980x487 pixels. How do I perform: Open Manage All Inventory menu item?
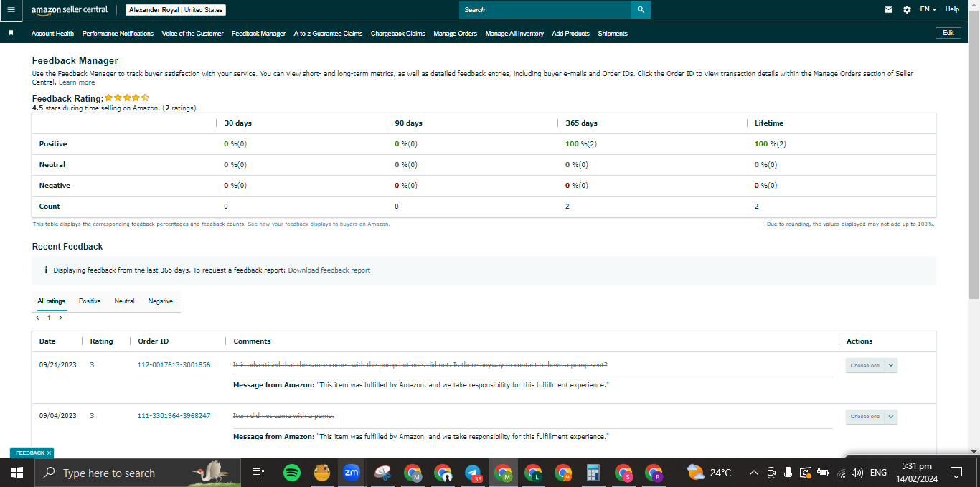tap(514, 33)
